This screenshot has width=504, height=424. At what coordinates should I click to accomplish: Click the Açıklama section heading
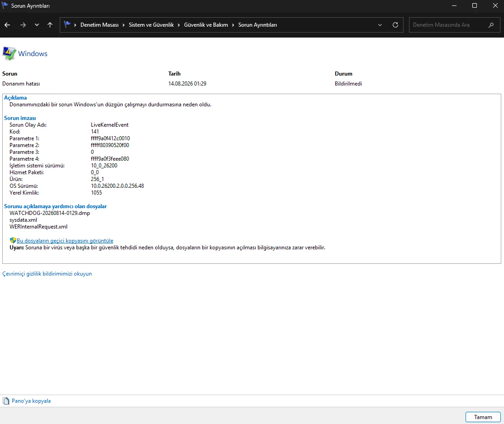click(15, 98)
